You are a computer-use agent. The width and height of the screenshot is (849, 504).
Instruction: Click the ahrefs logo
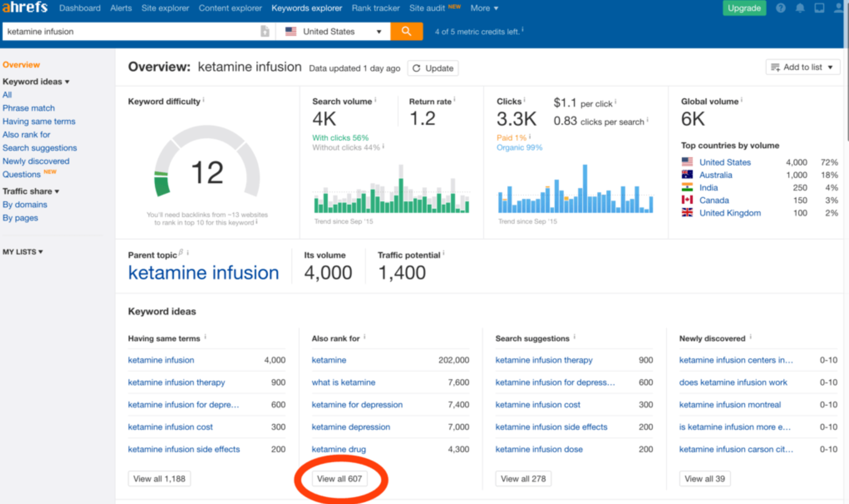pyautogui.click(x=25, y=8)
